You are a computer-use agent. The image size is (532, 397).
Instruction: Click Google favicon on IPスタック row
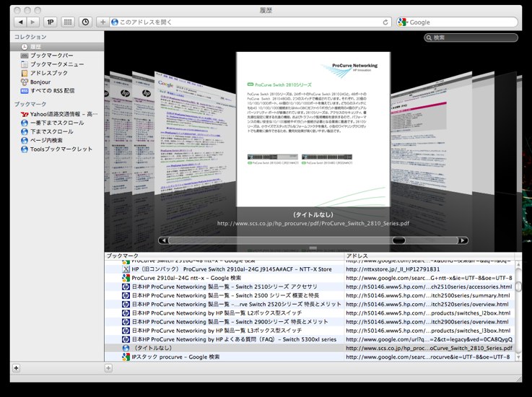[126, 357]
